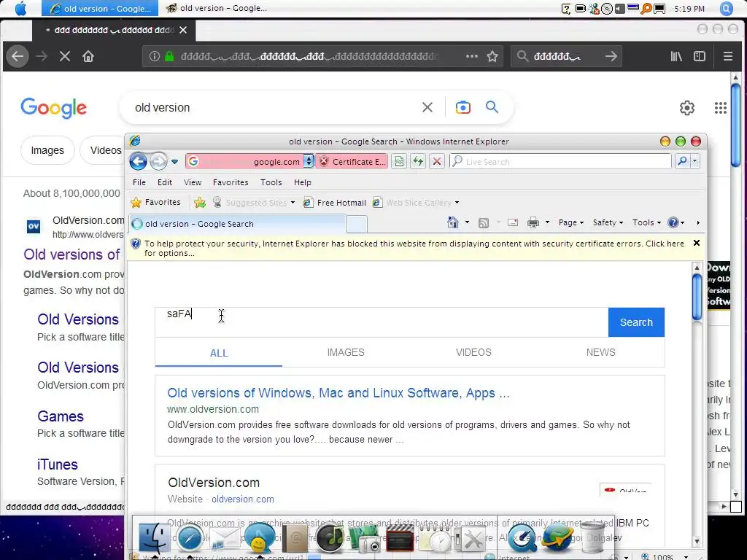Click Firefox home button
The image size is (747, 560).
(88, 56)
